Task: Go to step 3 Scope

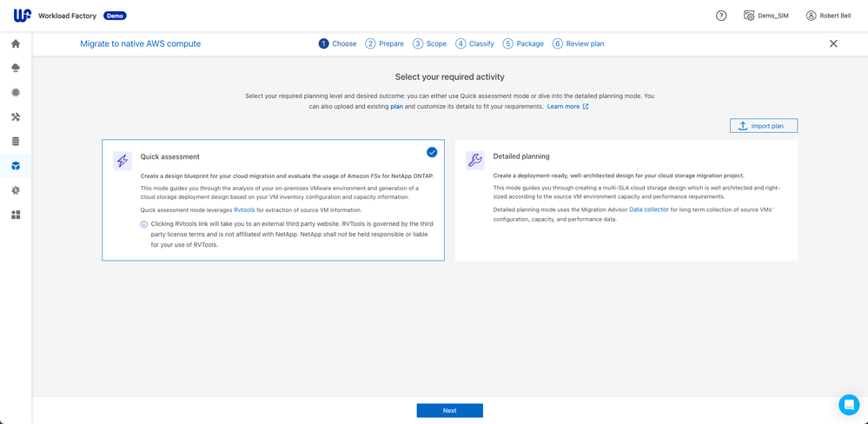Action: pos(429,43)
